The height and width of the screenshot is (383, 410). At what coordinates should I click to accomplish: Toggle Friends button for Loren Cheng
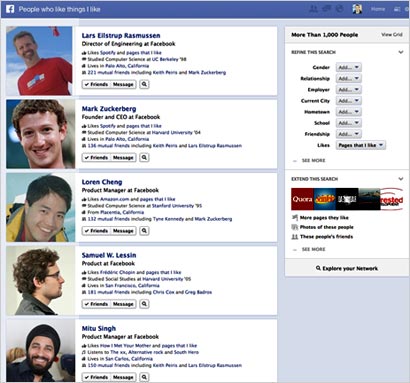pyautogui.click(x=96, y=231)
